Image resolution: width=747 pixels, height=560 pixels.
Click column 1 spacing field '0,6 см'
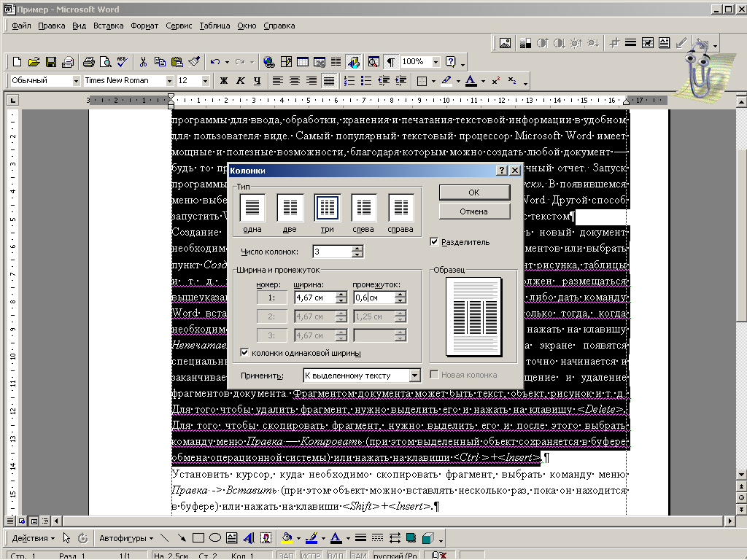374,297
